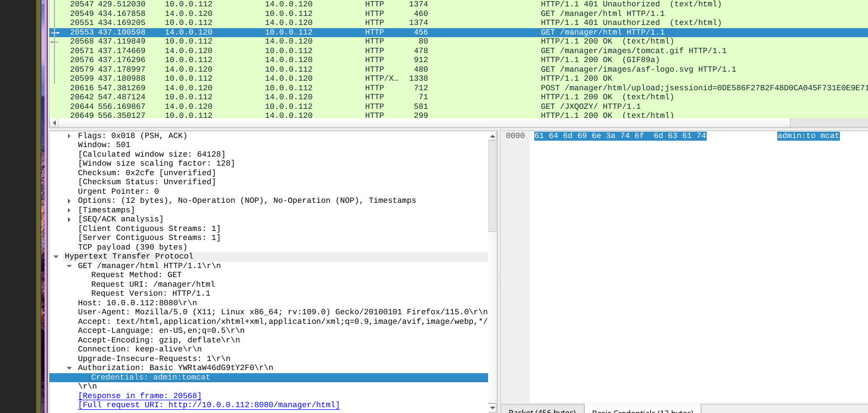868x413 pixels.
Task: Select packet 20644 GET /JXQOZY/ row
Action: 424,107
